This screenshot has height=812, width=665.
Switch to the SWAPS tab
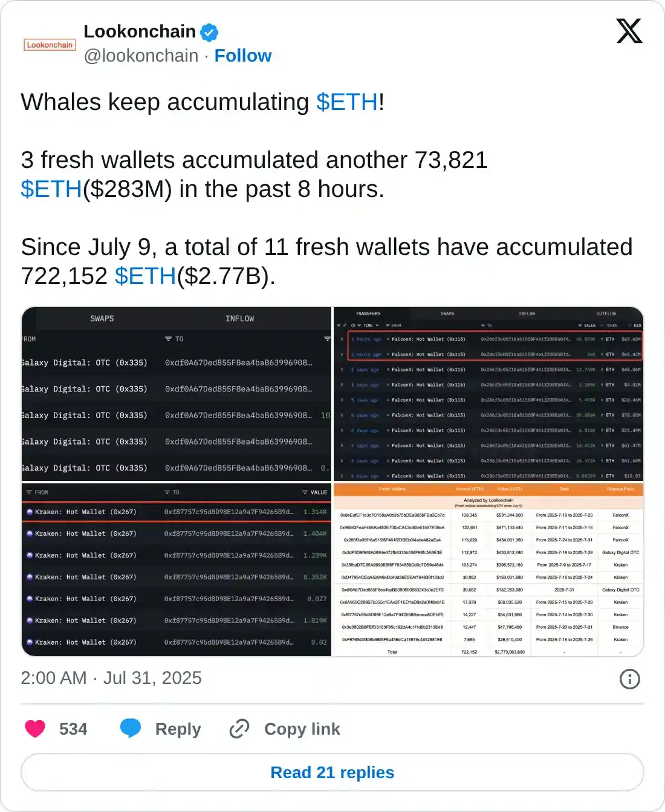(x=448, y=314)
